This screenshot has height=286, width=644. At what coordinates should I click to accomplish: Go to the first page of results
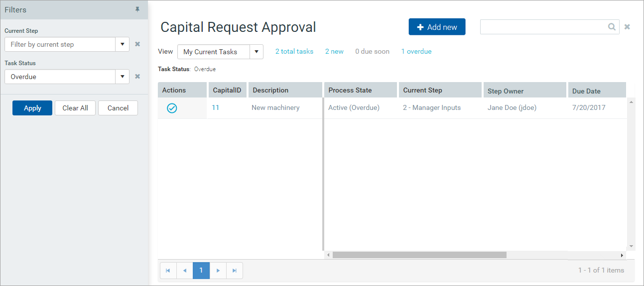[x=168, y=271]
